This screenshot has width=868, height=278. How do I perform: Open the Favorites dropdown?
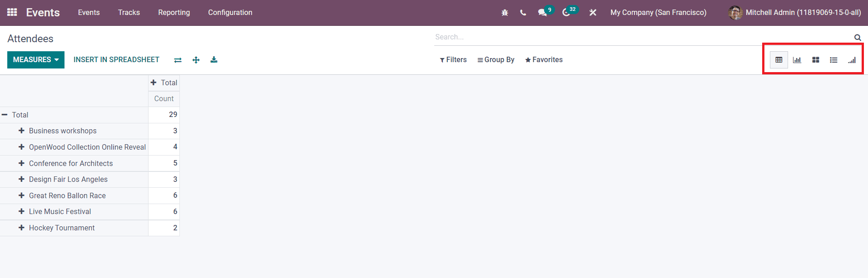(544, 60)
